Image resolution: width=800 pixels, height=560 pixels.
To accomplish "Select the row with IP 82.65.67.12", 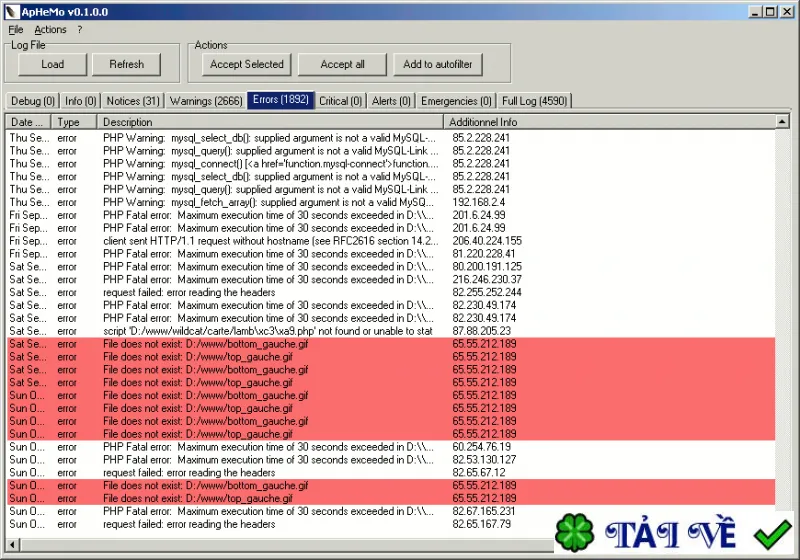I will point(391,473).
